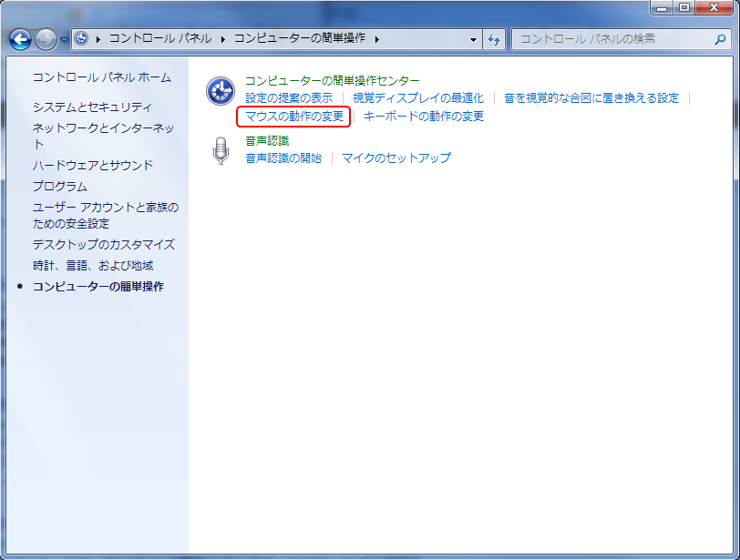Open ネットワークとインターネット category

pyautogui.click(x=103, y=136)
